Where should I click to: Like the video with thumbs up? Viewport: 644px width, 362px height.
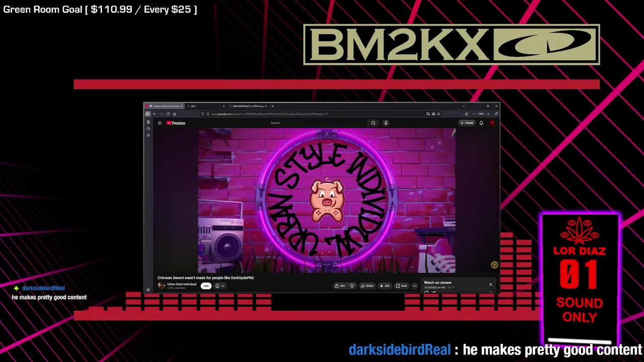[340, 286]
